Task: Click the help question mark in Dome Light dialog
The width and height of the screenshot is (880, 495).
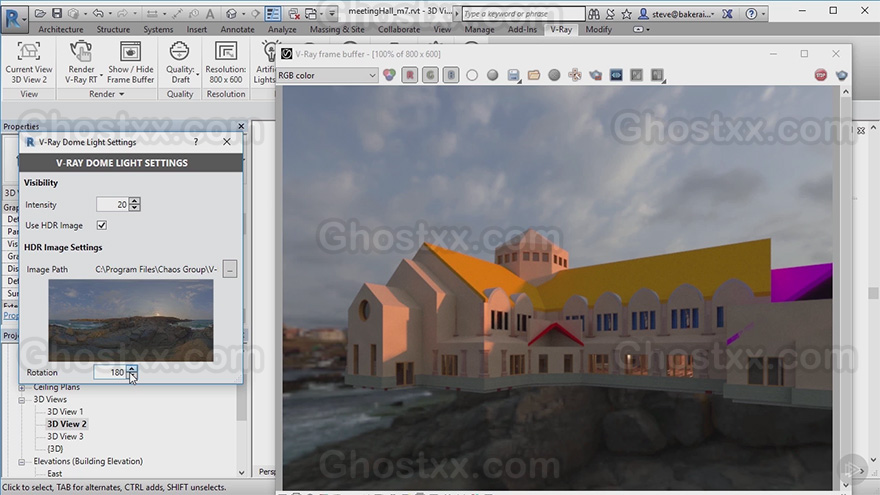Action: pyautogui.click(x=196, y=142)
